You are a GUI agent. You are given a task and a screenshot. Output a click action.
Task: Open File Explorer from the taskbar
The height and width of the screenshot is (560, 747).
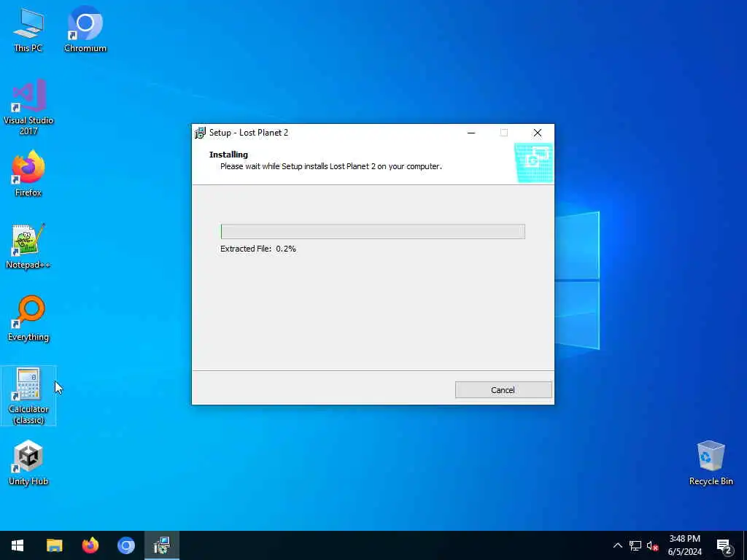[x=54, y=545]
